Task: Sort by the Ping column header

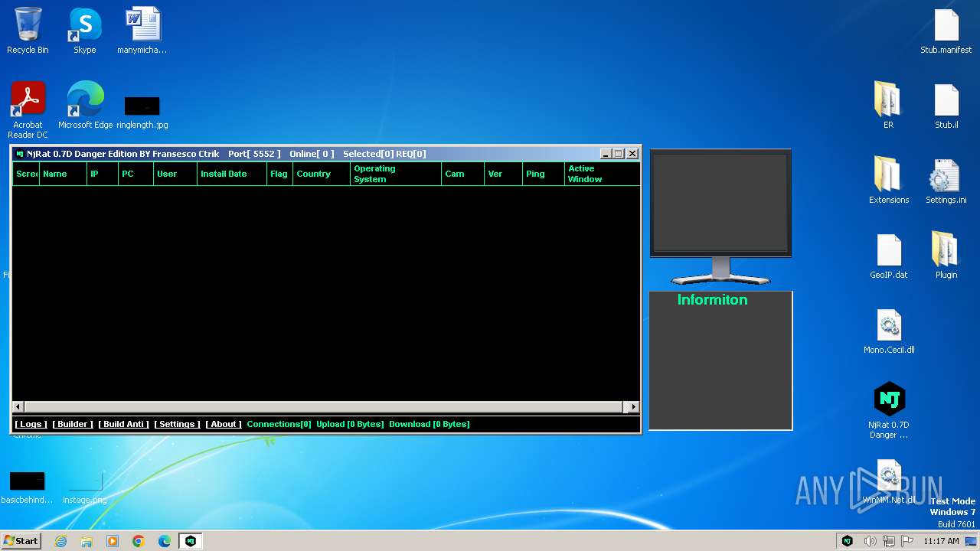Action: tap(544, 174)
